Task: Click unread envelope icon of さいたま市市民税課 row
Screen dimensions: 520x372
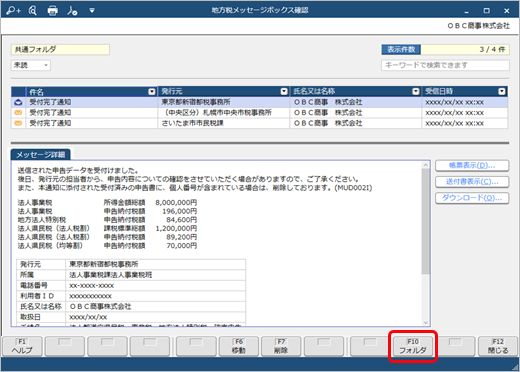Action: [18, 123]
